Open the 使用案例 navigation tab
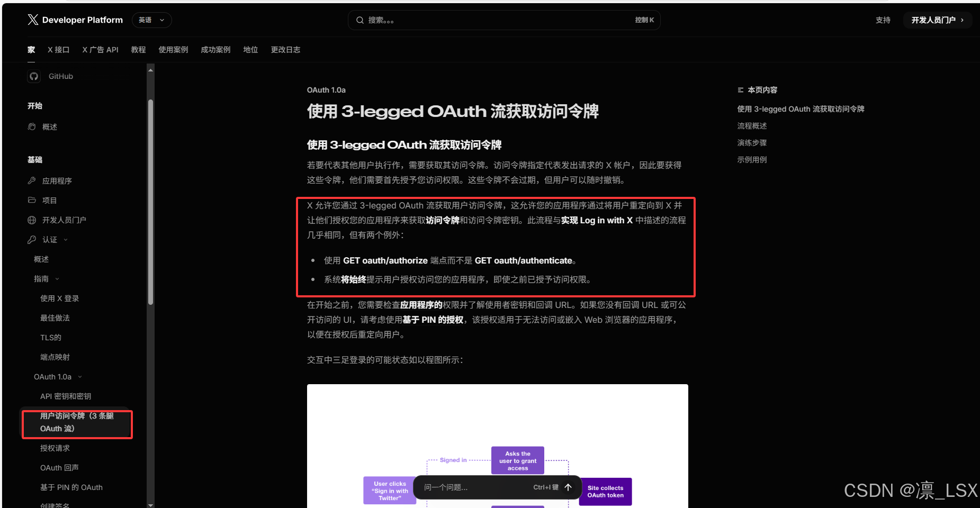The image size is (980, 508). (173, 50)
